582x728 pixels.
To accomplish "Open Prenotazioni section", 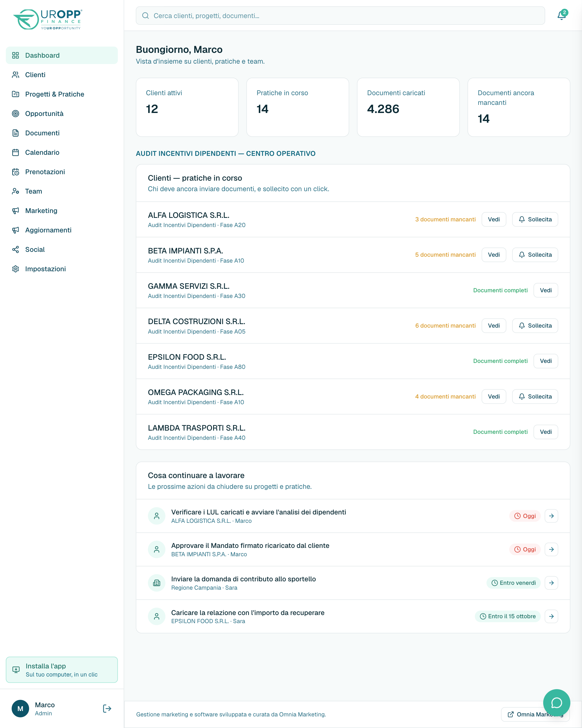I will coord(62,172).
